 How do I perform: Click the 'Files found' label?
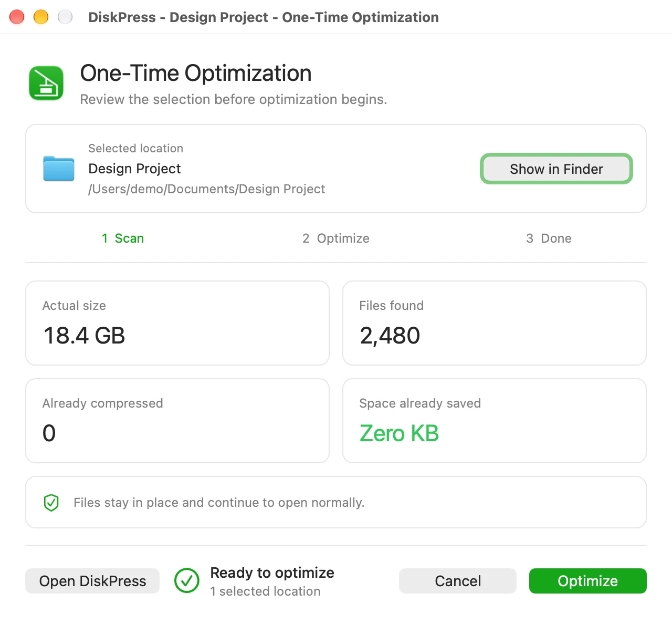click(391, 306)
